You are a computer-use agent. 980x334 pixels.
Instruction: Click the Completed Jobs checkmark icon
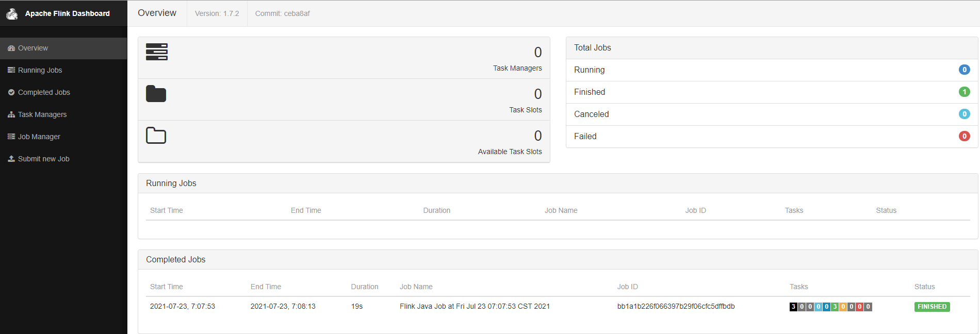click(11, 92)
